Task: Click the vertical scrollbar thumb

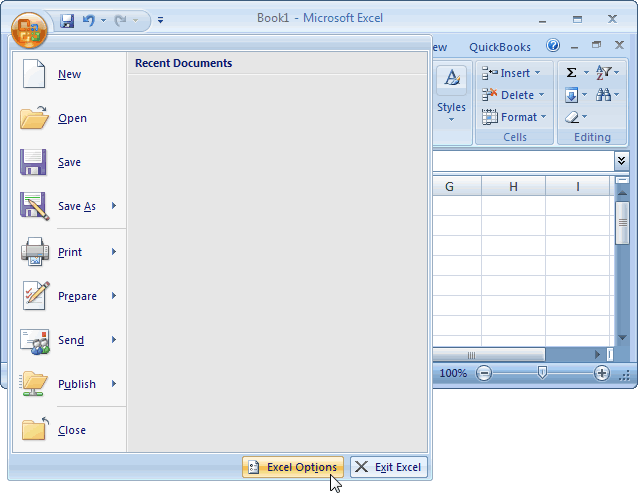Action: tap(622, 223)
